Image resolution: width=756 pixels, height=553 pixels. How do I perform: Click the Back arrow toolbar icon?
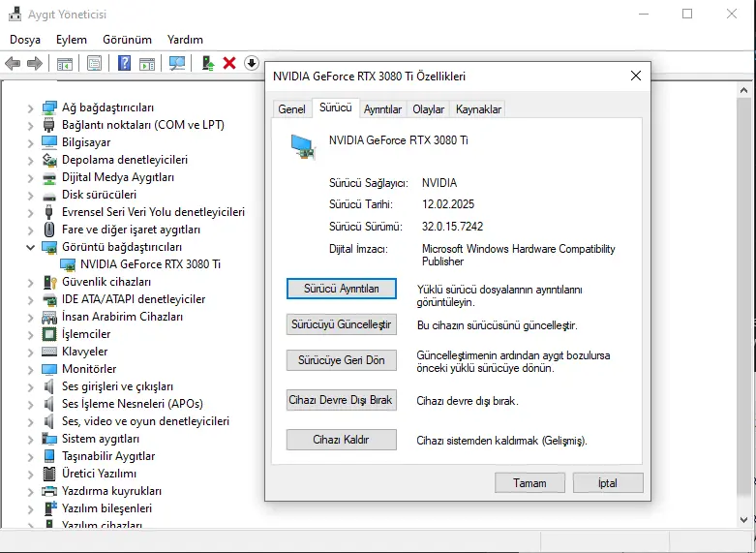coord(13,63)
